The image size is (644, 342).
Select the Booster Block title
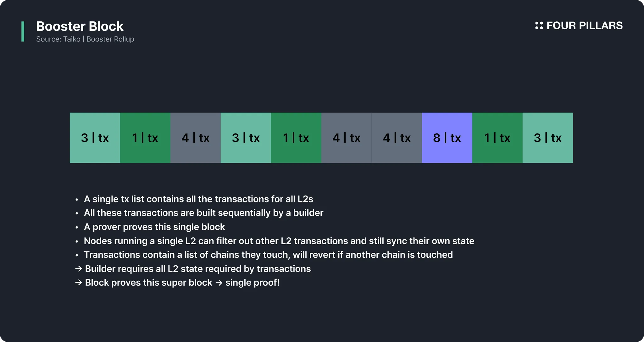tap(80, 26)
